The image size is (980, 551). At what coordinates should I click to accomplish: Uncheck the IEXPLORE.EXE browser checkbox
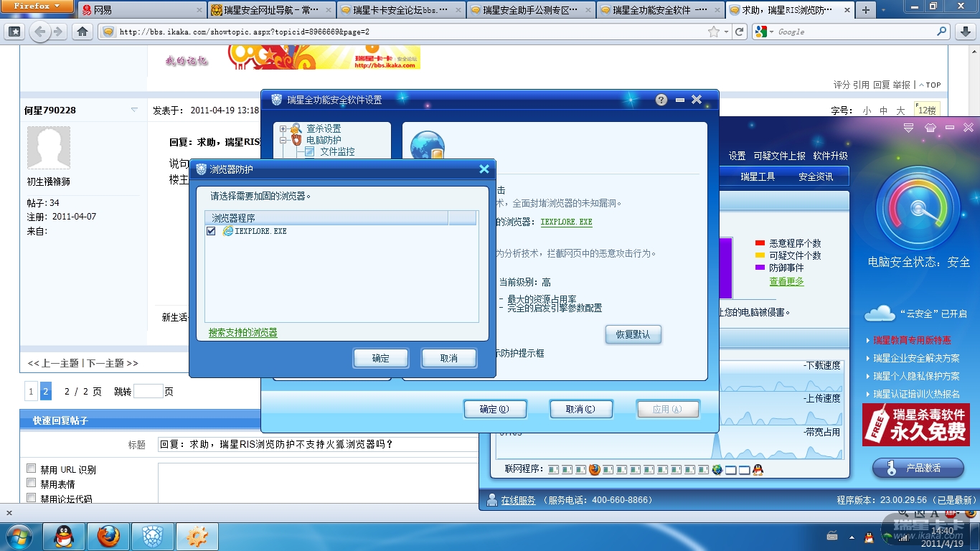[211, 231]
